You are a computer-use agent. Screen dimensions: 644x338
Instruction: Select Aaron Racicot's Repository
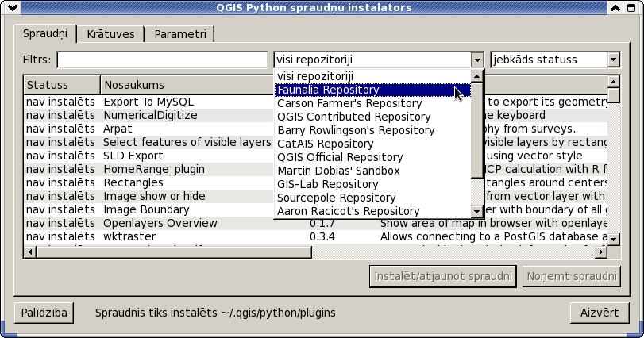(x=373, y=211)
